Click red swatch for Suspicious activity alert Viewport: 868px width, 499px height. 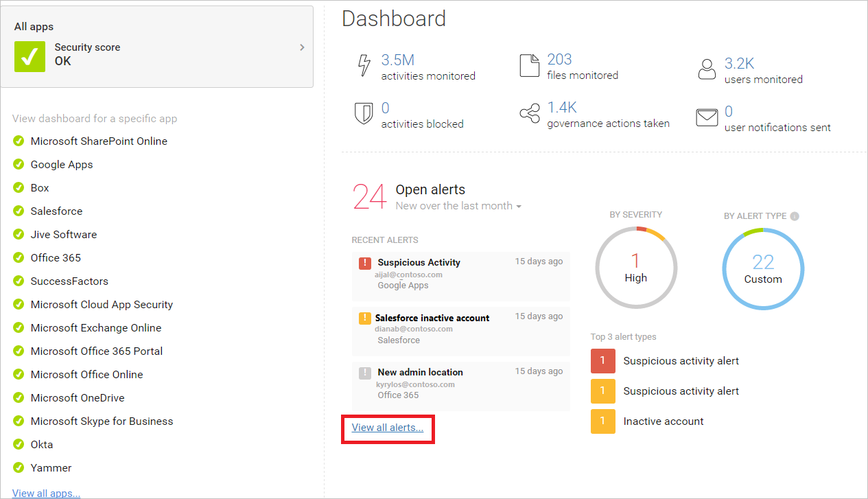point(603,361)
